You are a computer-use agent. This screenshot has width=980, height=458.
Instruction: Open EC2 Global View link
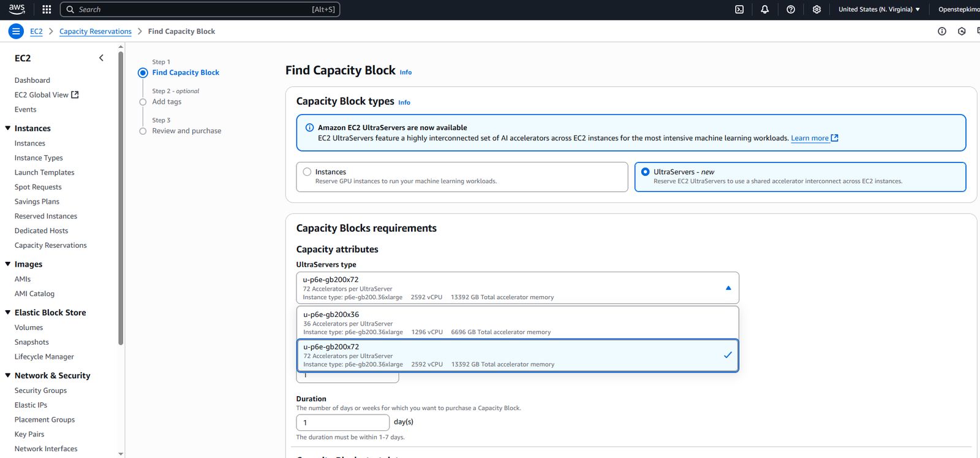pos(42,94)
